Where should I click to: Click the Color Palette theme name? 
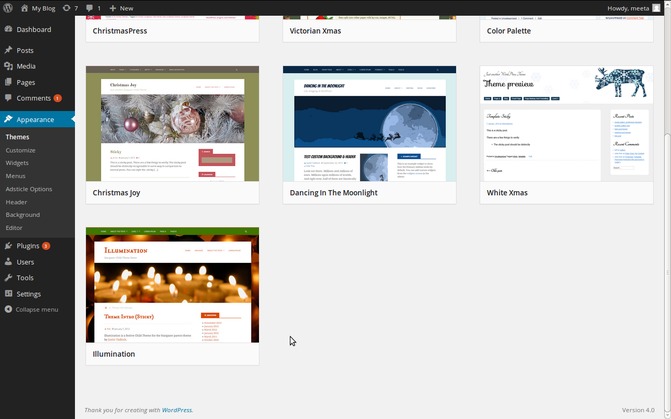[509, 31]
